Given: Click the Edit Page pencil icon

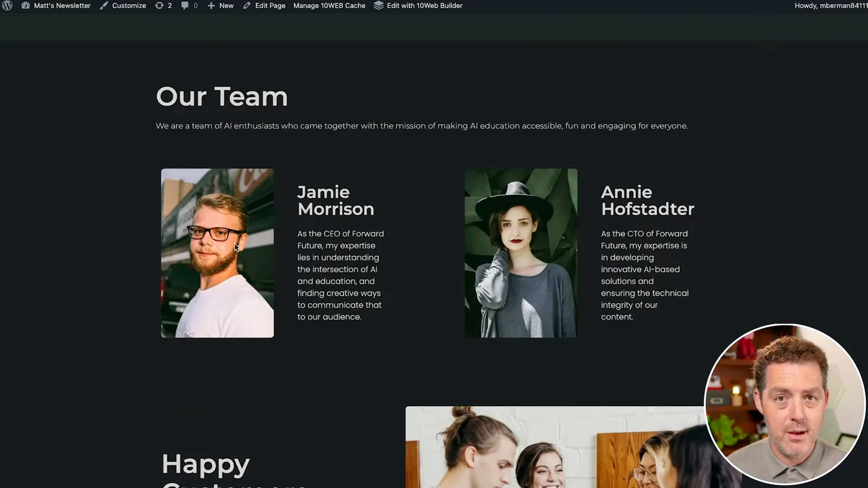Looking at the screenshot, I should tap(247, 5).
